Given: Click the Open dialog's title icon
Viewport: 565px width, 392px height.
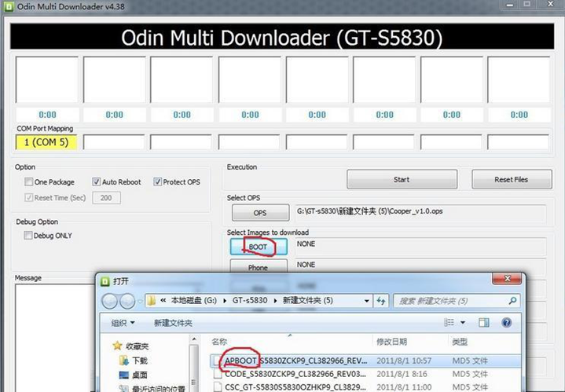Looking at the screenshot, I should pos(105,281).
